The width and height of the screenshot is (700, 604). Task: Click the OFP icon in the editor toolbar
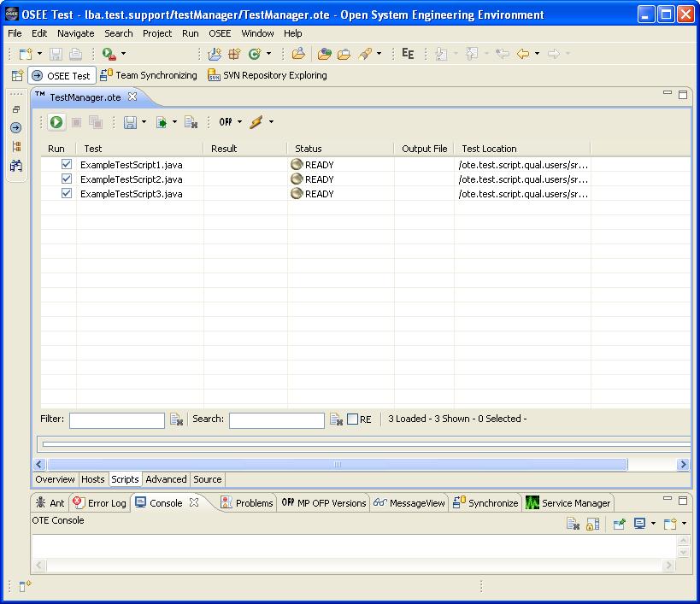[x=226, y=122]
